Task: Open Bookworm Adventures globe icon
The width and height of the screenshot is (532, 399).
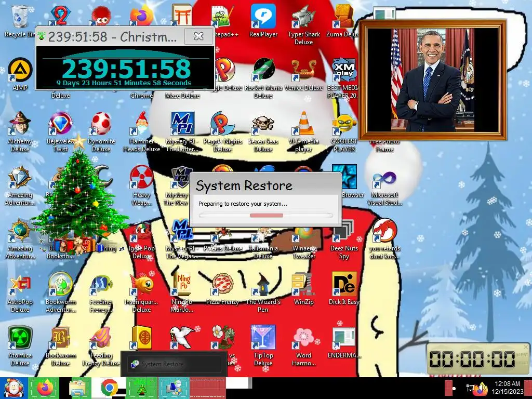Action: (60, 292)
